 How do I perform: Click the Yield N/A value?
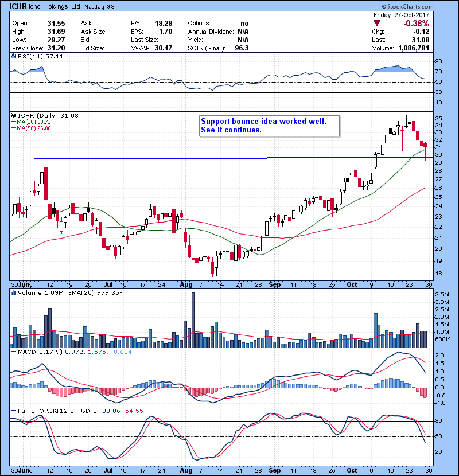tap(243, 40)
